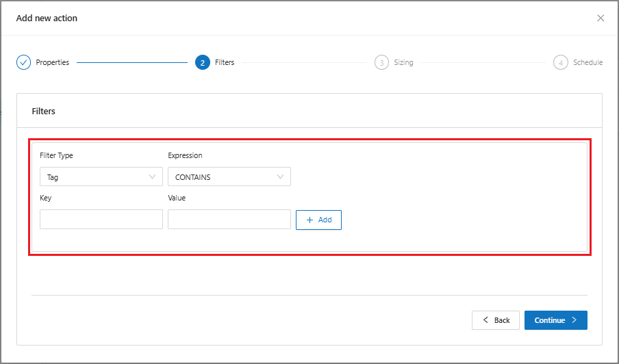Click the step 3 Sizing circle icon

[381, 62]
